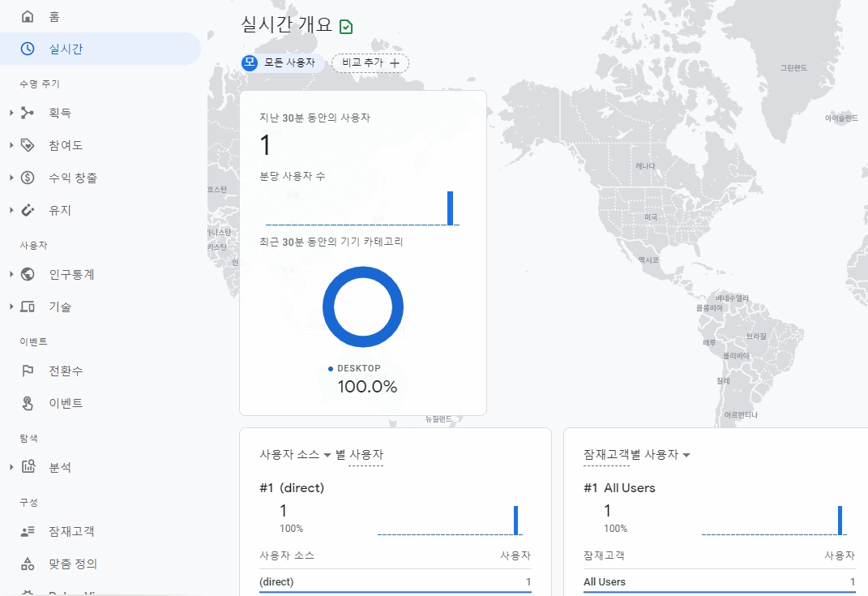The image size is (868, 596).
Task: Click the #1 (direct) heading
Action: coord(292,488)
